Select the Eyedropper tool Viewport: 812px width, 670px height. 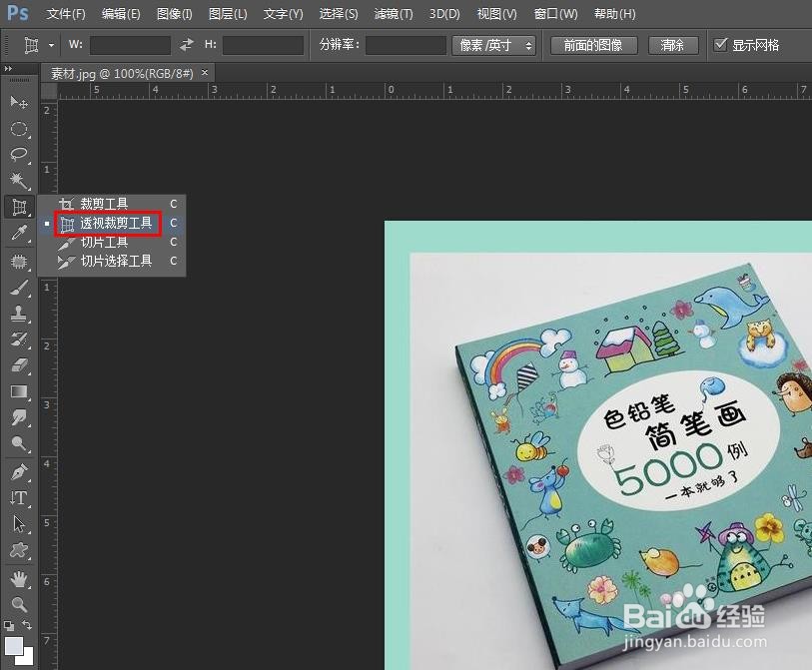coord(19,233)
